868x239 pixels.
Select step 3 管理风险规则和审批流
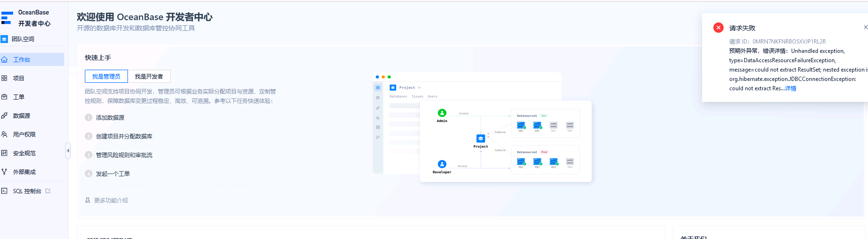point(124,155)
